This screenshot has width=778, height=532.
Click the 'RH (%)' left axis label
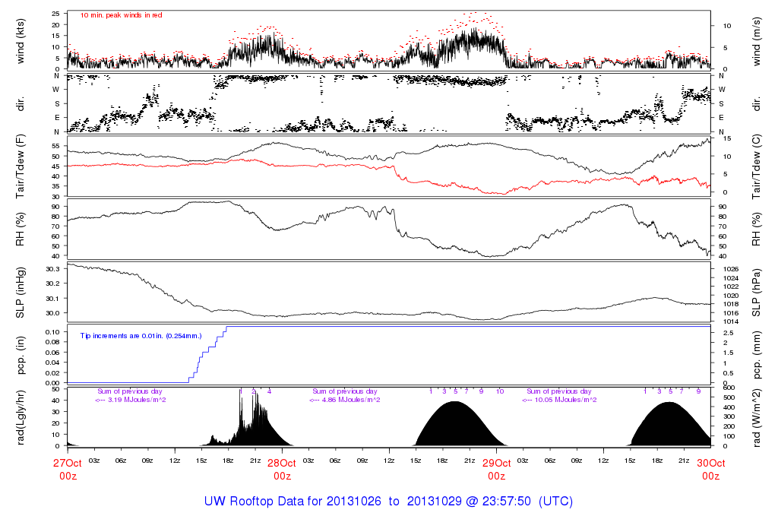[21, 230]
